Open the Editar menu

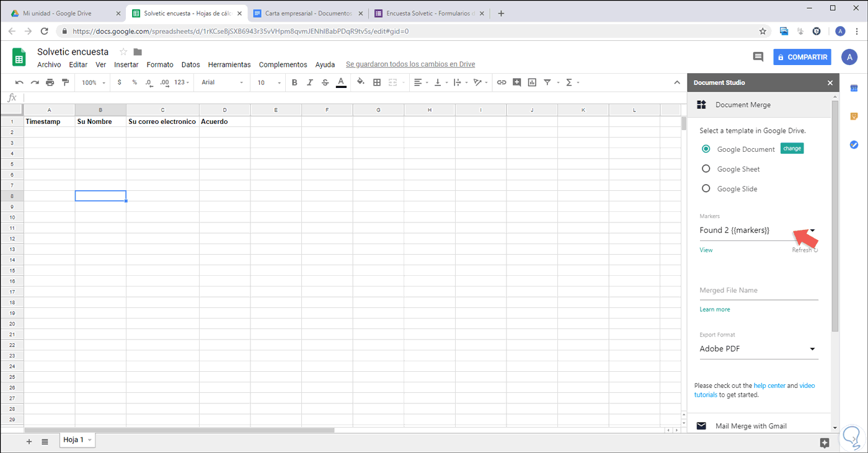78,64
